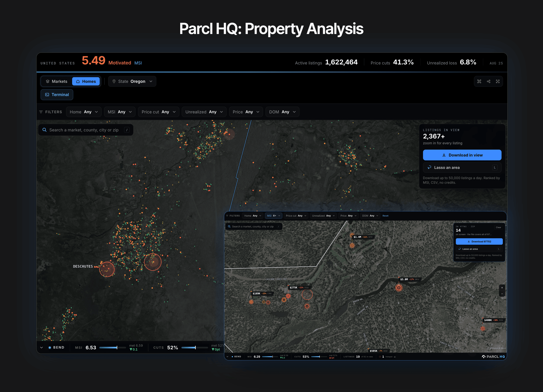Viewport: 543px width, 392px height.
Task: Open the DOM filter in the inset
Action: pyautogui.click(x=370, y=216)
